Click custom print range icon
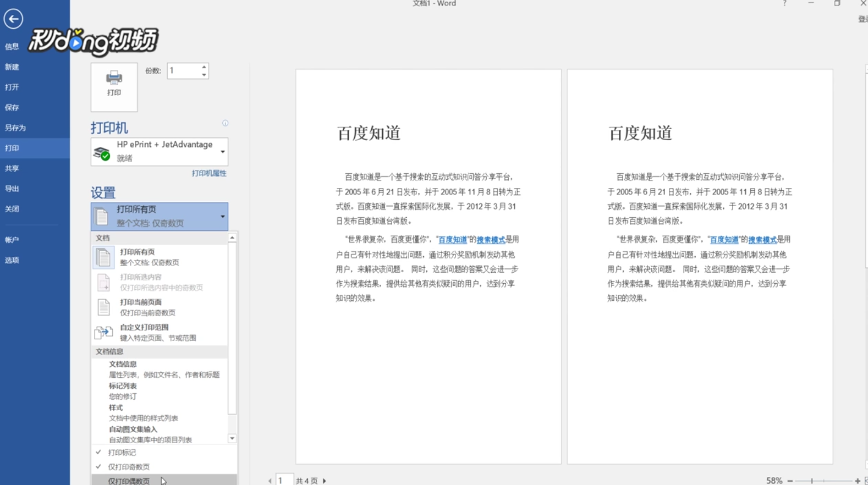 pos(103,333)
